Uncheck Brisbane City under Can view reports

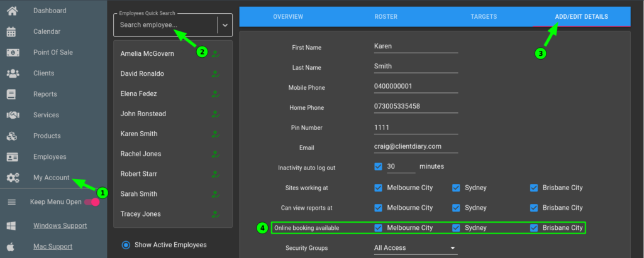coord(533,208)
